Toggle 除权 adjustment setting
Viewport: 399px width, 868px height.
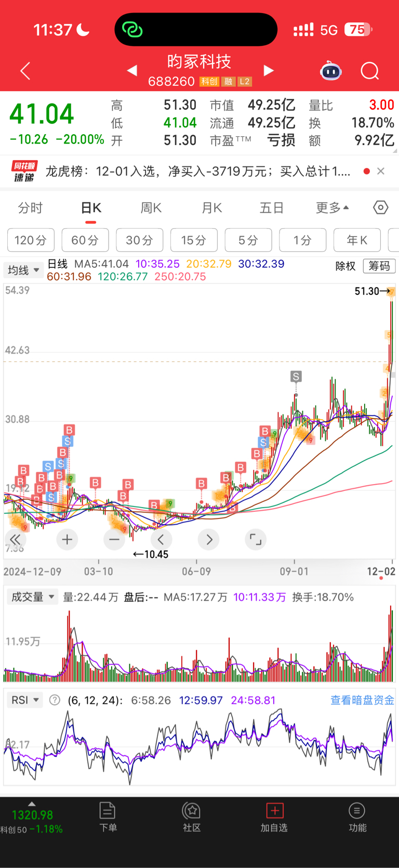tap(345, 266)
